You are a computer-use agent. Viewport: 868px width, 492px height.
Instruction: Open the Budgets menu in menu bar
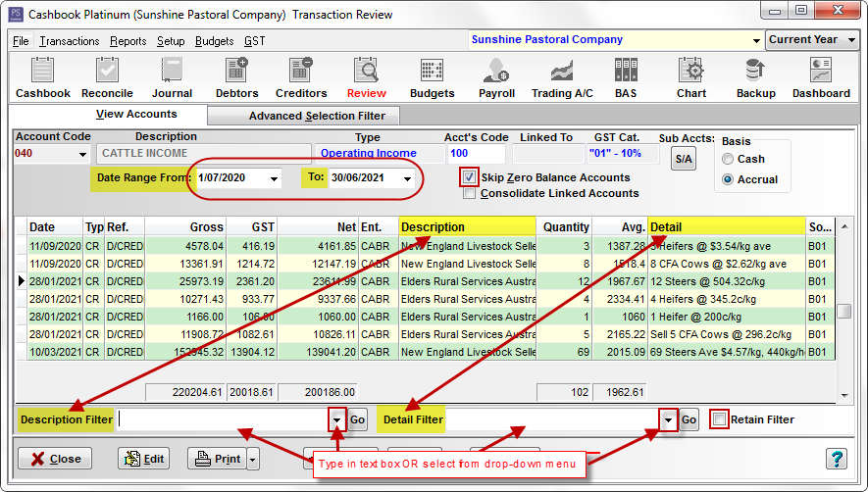pyautogui.click(x=214, y=41)
